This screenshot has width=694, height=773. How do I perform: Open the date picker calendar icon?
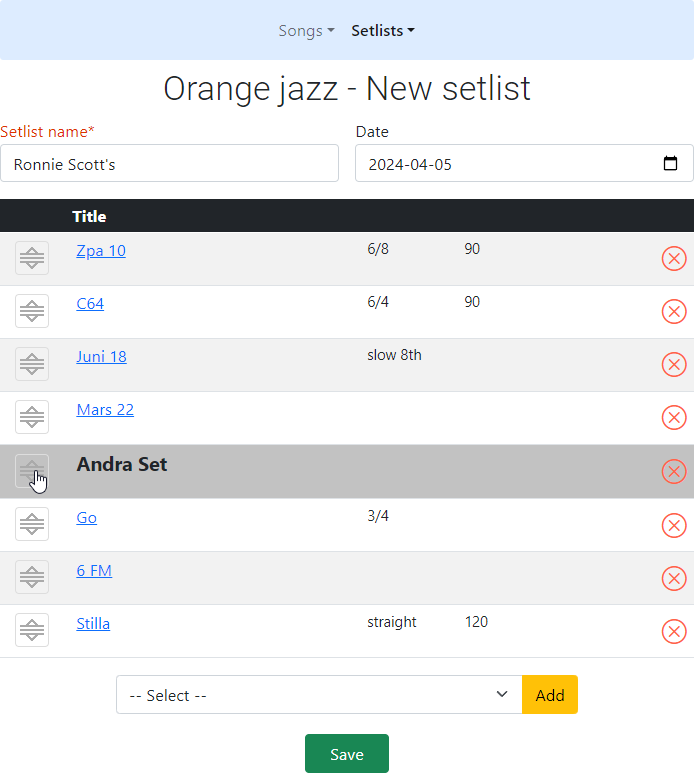tap(671, 164)
